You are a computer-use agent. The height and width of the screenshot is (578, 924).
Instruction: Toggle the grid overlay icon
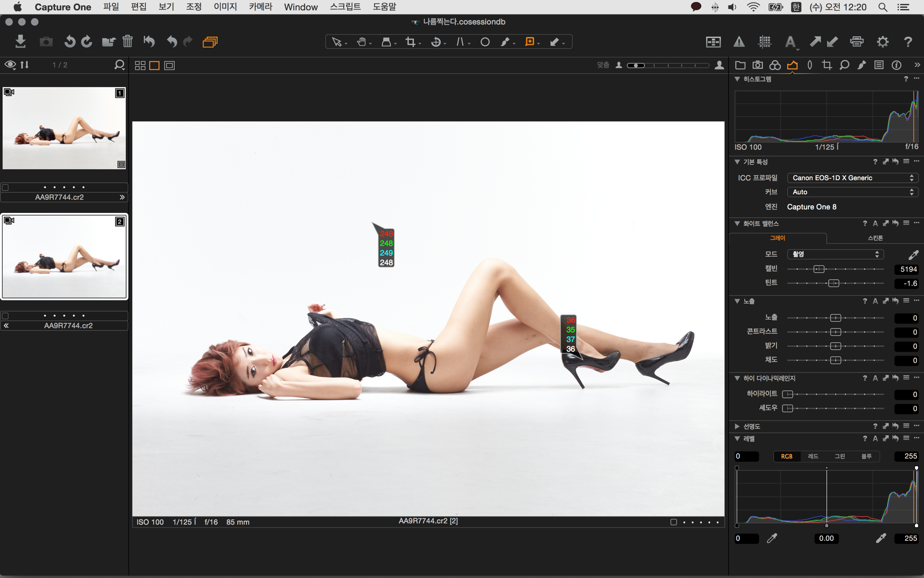(765, 42)
